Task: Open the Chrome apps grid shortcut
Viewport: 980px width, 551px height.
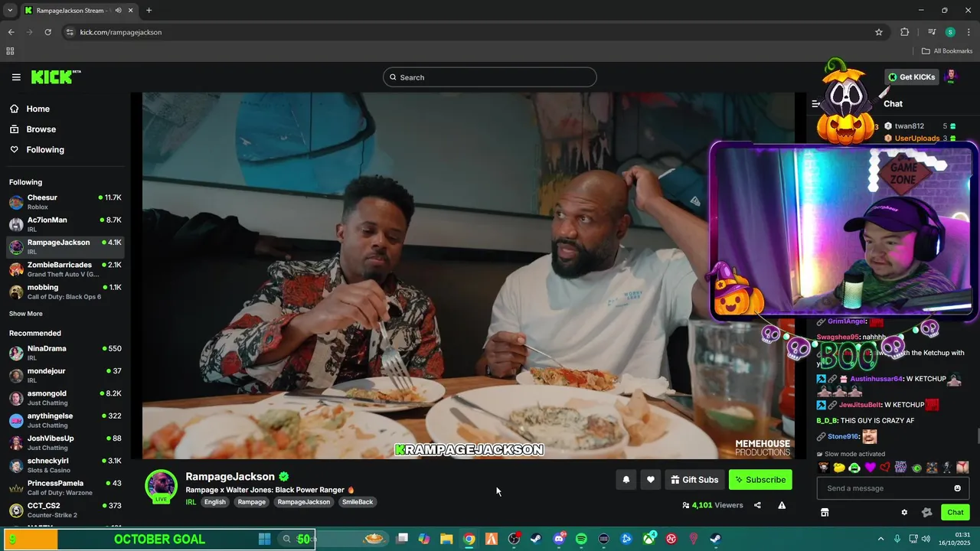Action: click(10, 51)
